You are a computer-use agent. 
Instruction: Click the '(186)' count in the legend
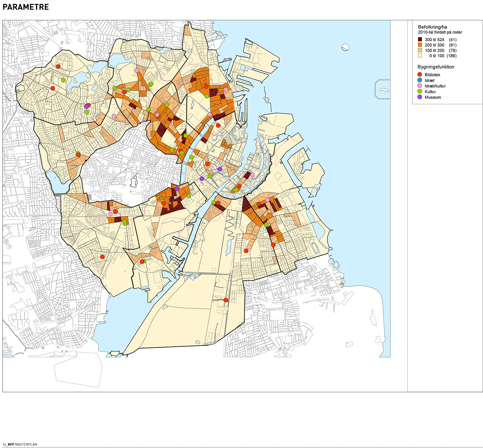tap(451, 56)
